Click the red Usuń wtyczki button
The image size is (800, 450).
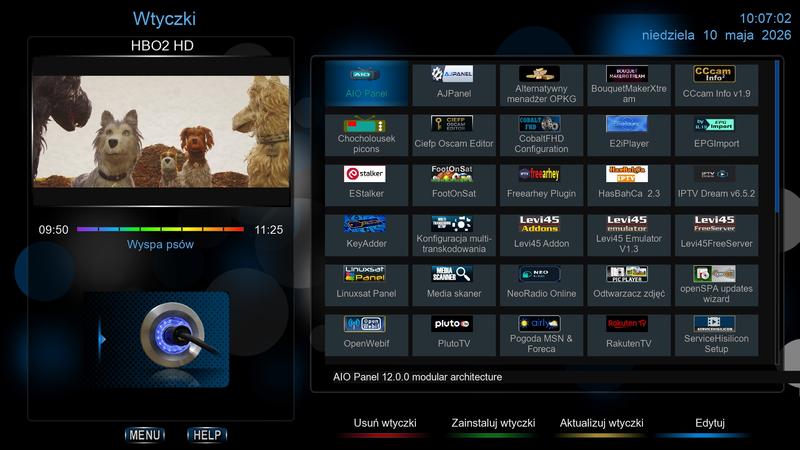click(x=385, y=426)
